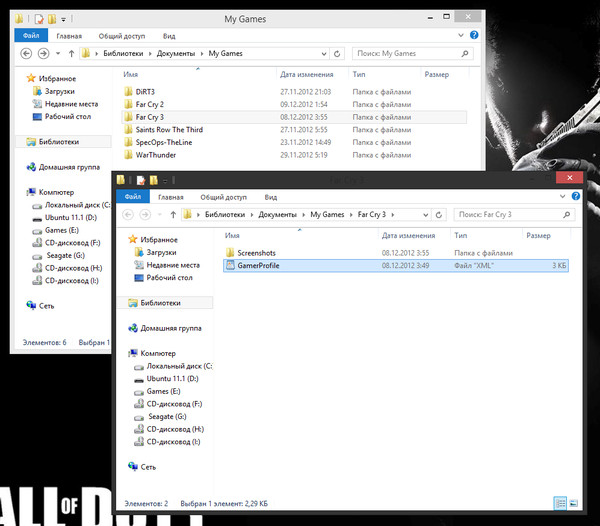600x526 pixels.
Task: Open the Главная tab in My Games window
Action: pyautogui.click(x=69, y=36)
